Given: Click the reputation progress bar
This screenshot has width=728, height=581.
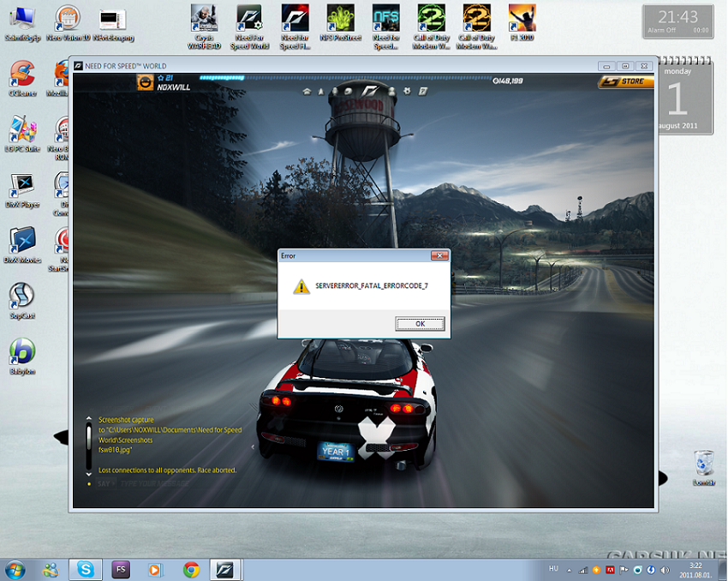Looking at the screenshot, I should (345, 78).
